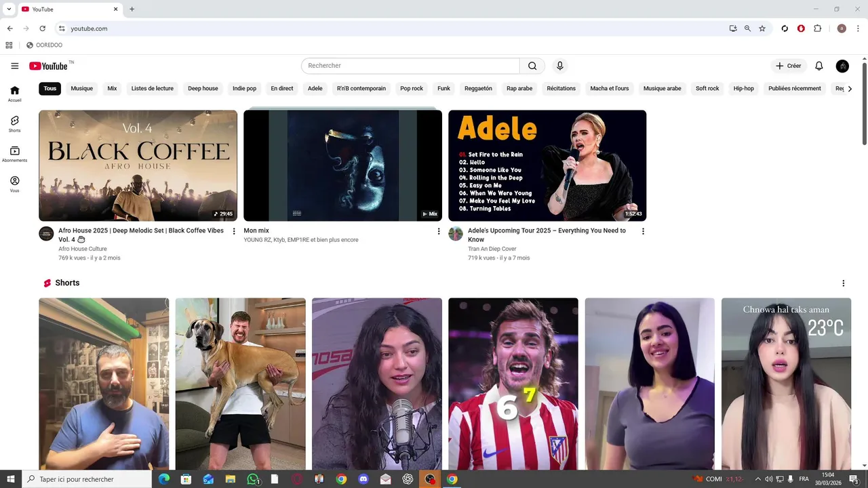The height and width of the screenshot is (488, 868).
Task: Open the Mon mix thumbnail
Action: (342, 165)
